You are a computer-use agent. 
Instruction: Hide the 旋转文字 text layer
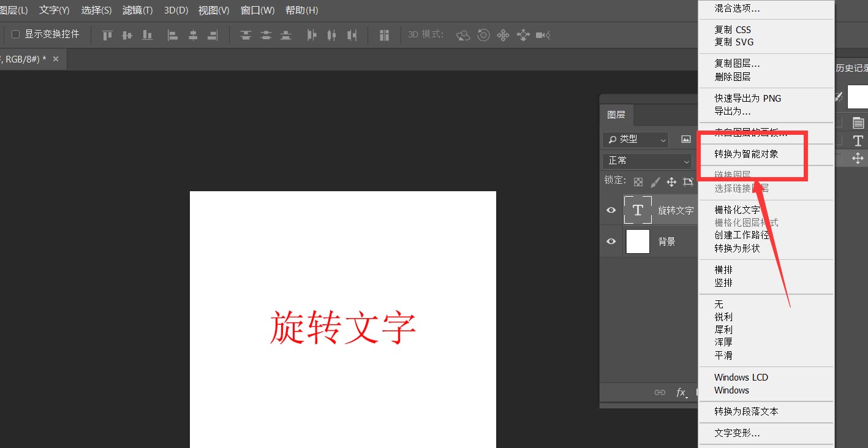click(x=611, y=210)
